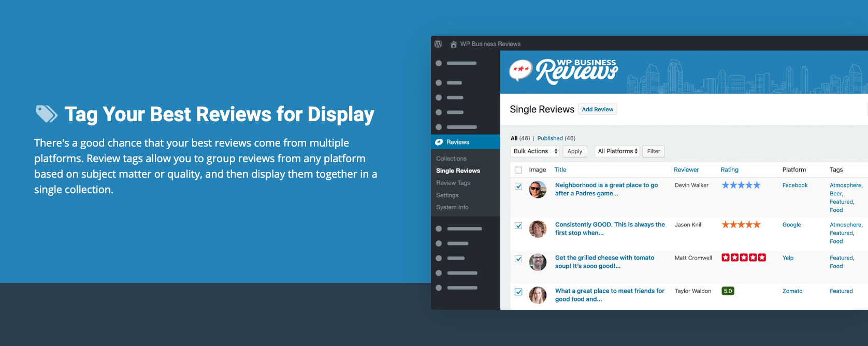Click Taylor Waldon's avatar thumbnail
The width and height of the screenshot is (868, 346).
(x=538, y=295)
